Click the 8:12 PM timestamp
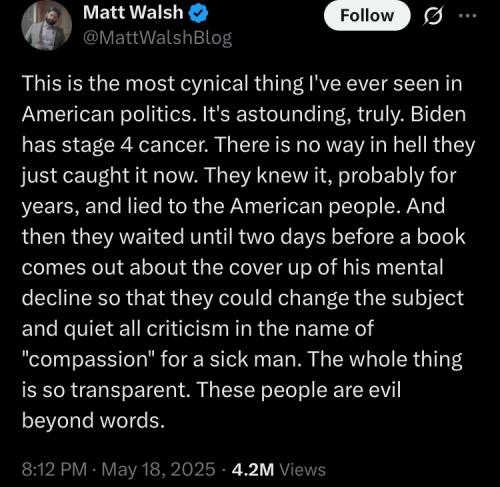Viewport: 500px width, 487px height. [x=54, y=469]
